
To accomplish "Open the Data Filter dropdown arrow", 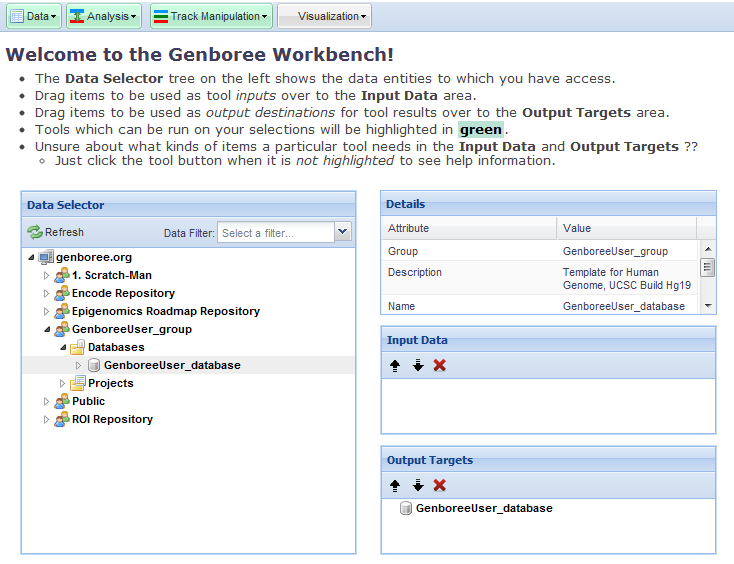I will (343, 232).
